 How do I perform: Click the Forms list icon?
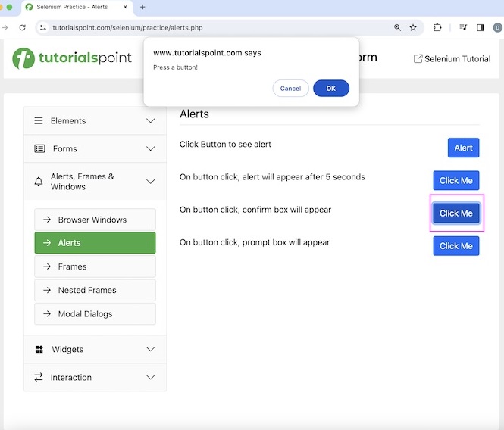coord(39,148)
